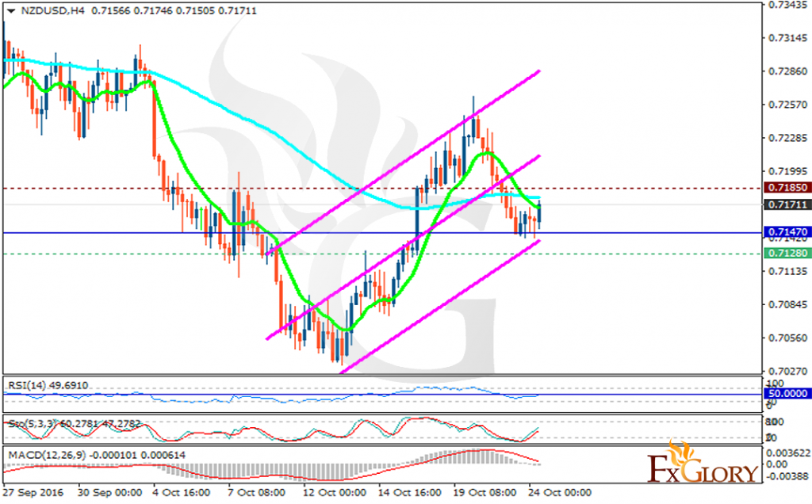The height and width of the screenshot is (504, 812).
Task: Select the OHLC values 0.71566 0.71746 0.71505 0.71711
Action: click(x=174, y=10)
